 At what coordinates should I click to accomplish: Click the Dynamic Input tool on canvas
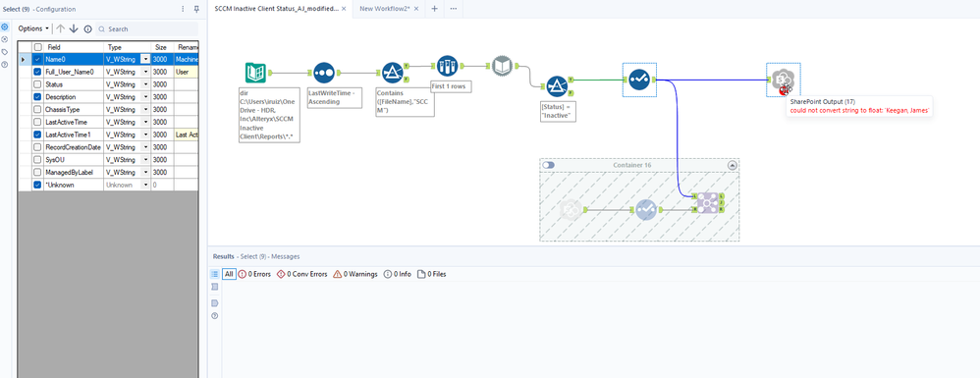(503, 66)
